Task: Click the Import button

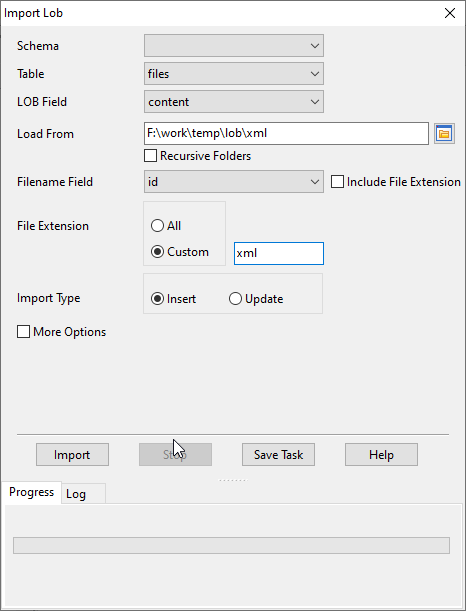Action: coord(72,454)
